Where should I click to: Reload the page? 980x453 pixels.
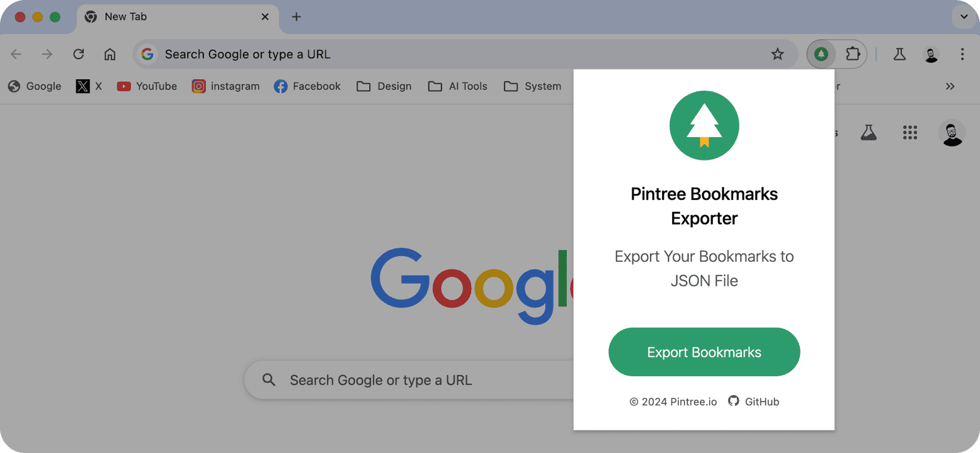click(79, 54)
